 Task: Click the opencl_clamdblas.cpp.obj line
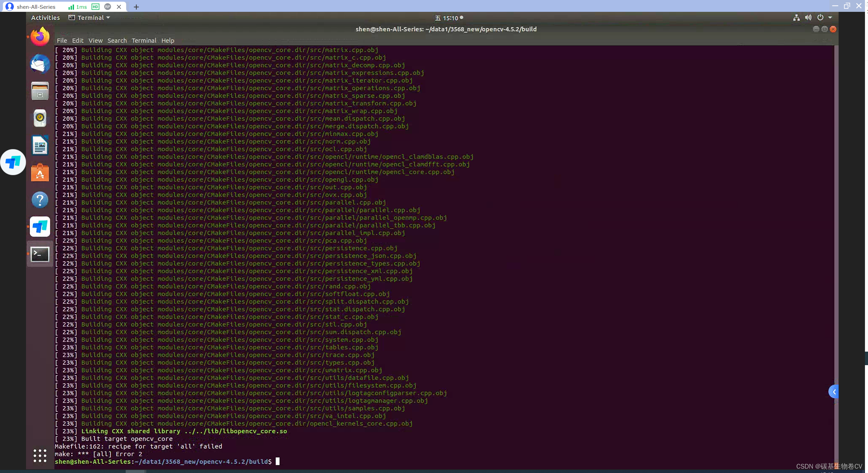tap(264, 157)
